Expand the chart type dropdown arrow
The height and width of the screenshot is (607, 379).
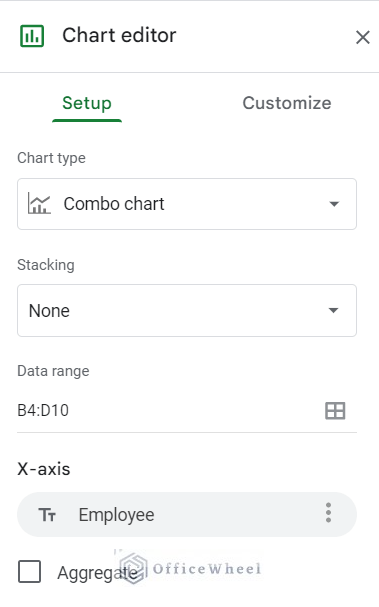334,204
